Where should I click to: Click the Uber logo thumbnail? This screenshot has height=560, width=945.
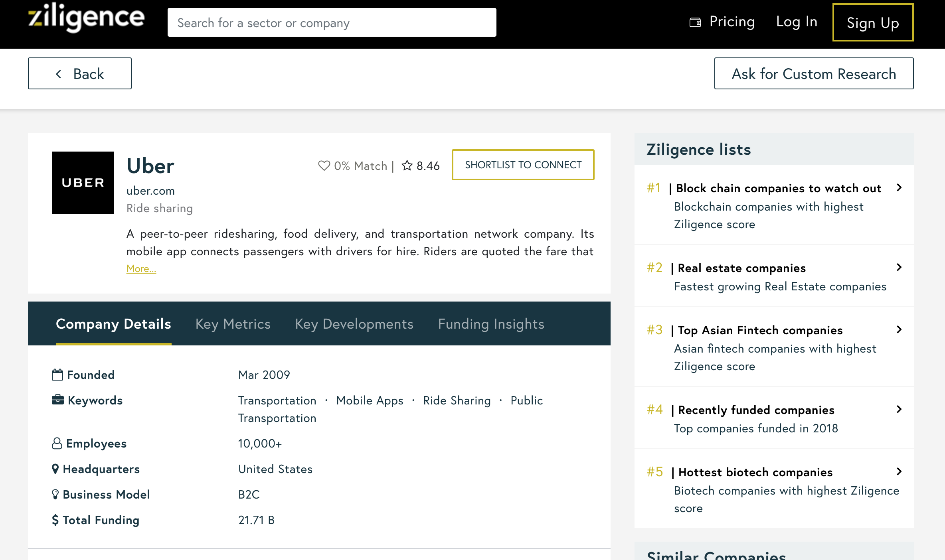(x=83, y=183)
